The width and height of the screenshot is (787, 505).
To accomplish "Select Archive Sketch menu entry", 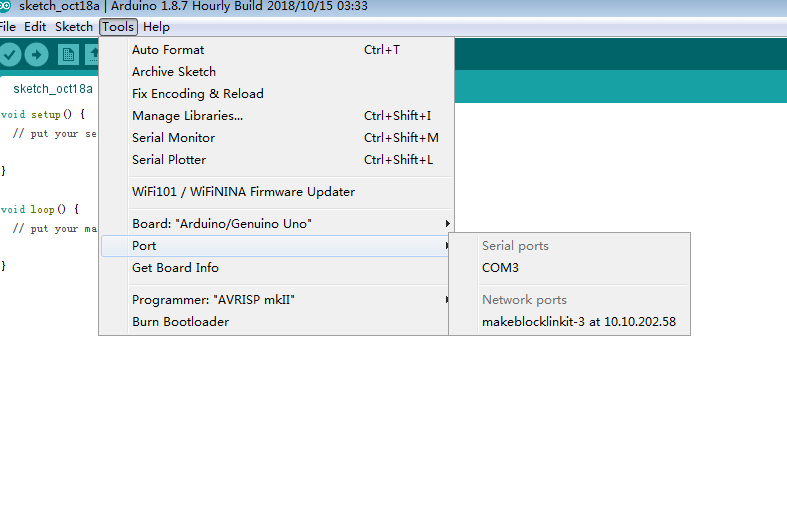I will [x=277, y=72].
